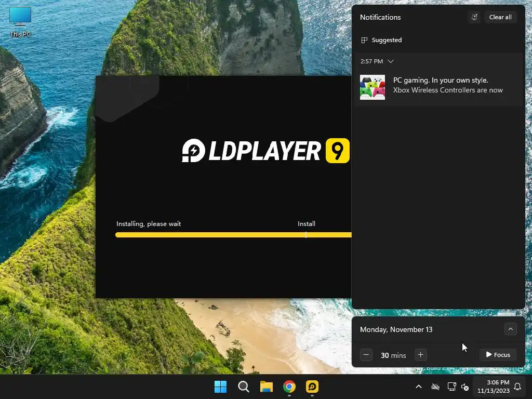532x399 pixels.
Task: Open Google Chrome from taskbar
Action: pyautogui.click(x=289, y=387)
